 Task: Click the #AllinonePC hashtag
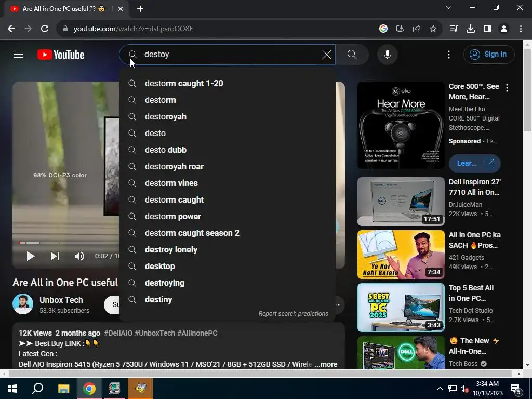click(x=197, y=333)
